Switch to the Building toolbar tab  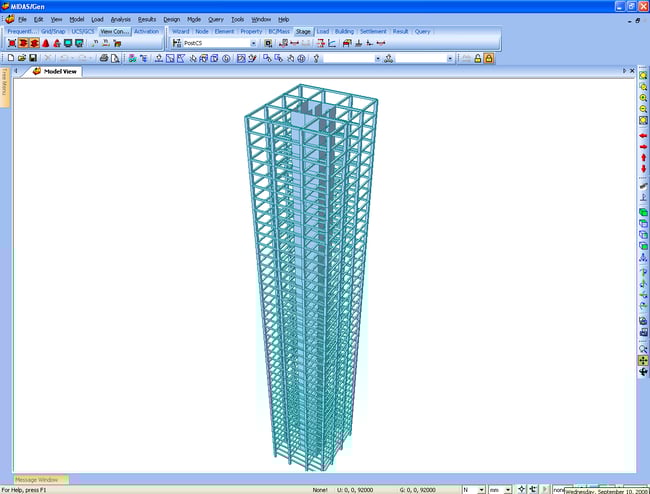(344, 31)
